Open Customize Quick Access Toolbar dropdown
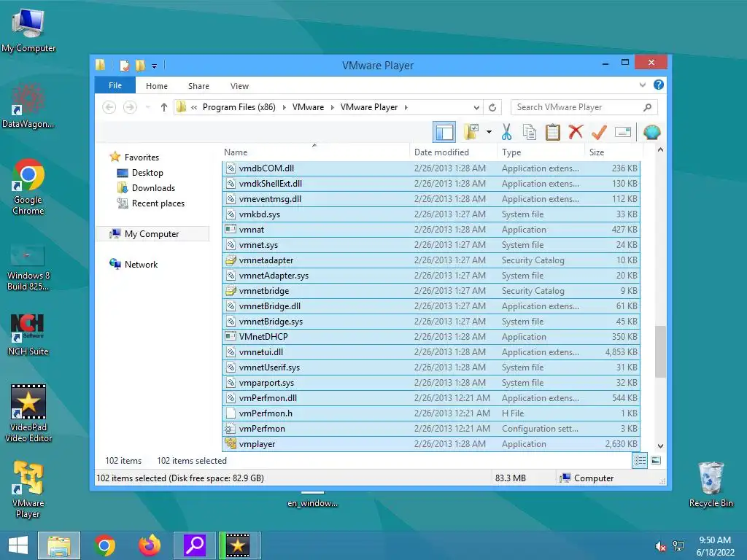Screen dimensions: 747x560 155,66
